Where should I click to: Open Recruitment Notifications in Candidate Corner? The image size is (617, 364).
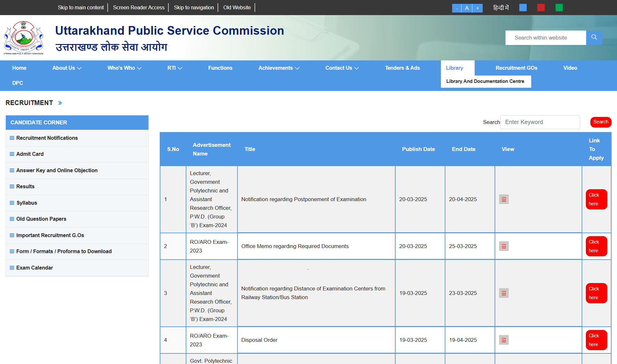(x=47, y=138)
